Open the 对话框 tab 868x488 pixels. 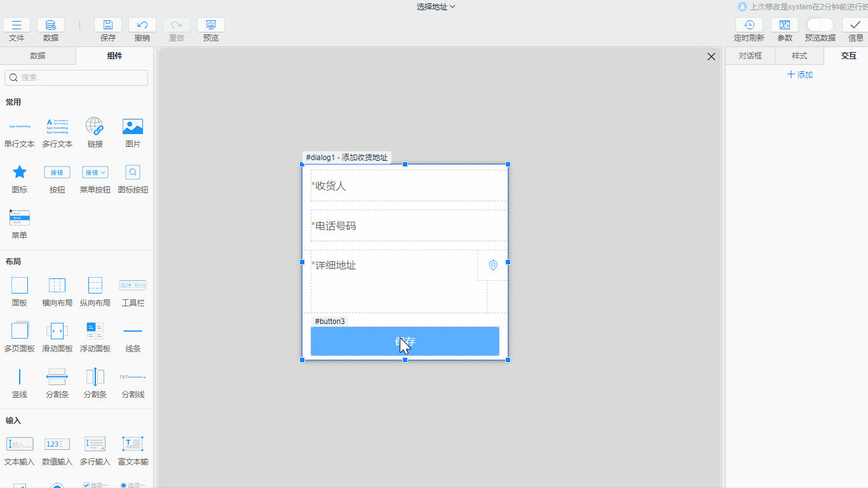pos(750,56)
